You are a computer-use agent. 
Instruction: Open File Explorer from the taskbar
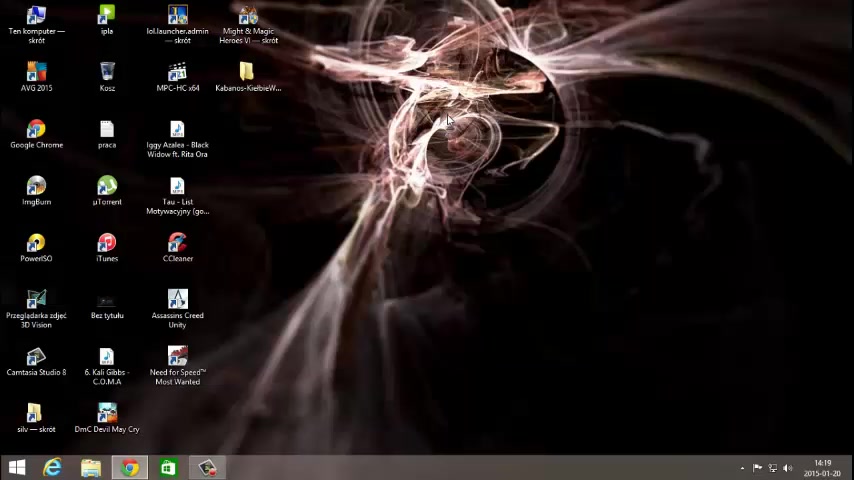pyautogui.click(x=91, y=468)
